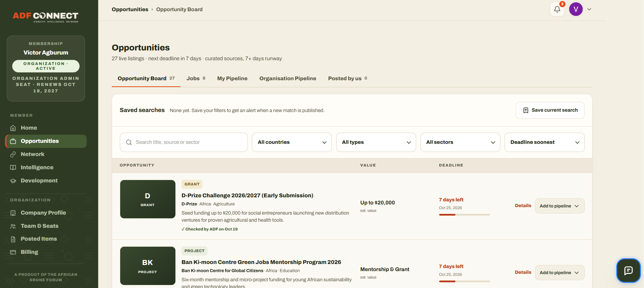The height and width of the screenshot is (288, 644).
Task: Click the Company Profile building icon
Action: [x=13, y=213]
